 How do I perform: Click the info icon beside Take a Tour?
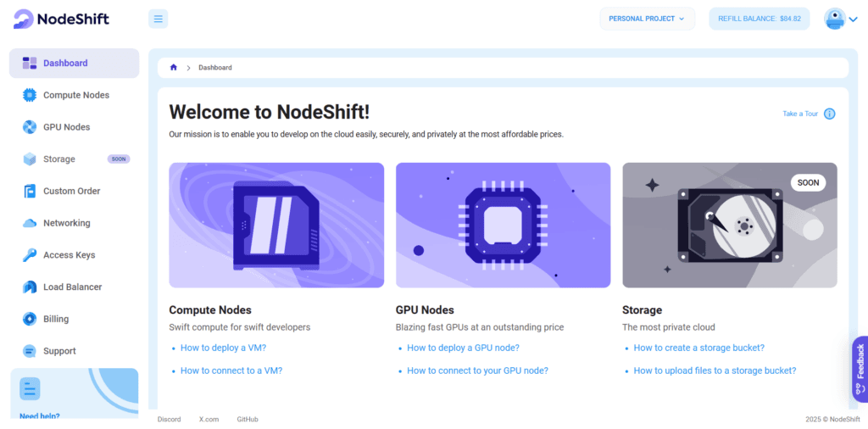829,114
